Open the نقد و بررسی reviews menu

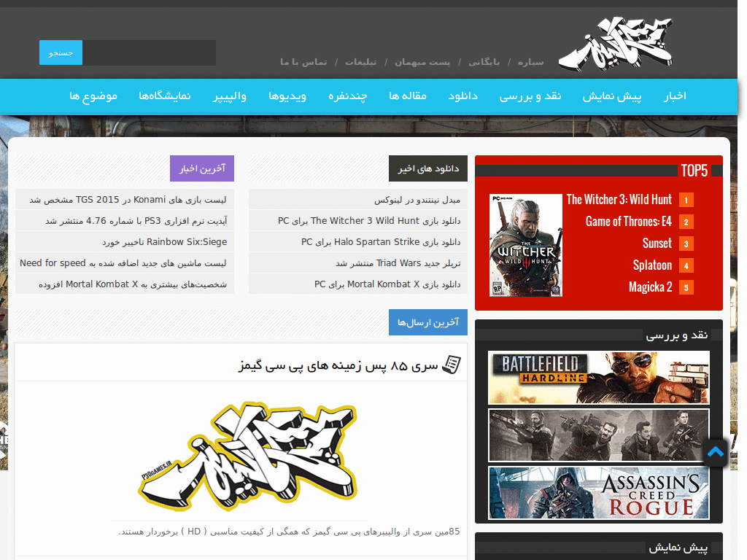[530, 96]
